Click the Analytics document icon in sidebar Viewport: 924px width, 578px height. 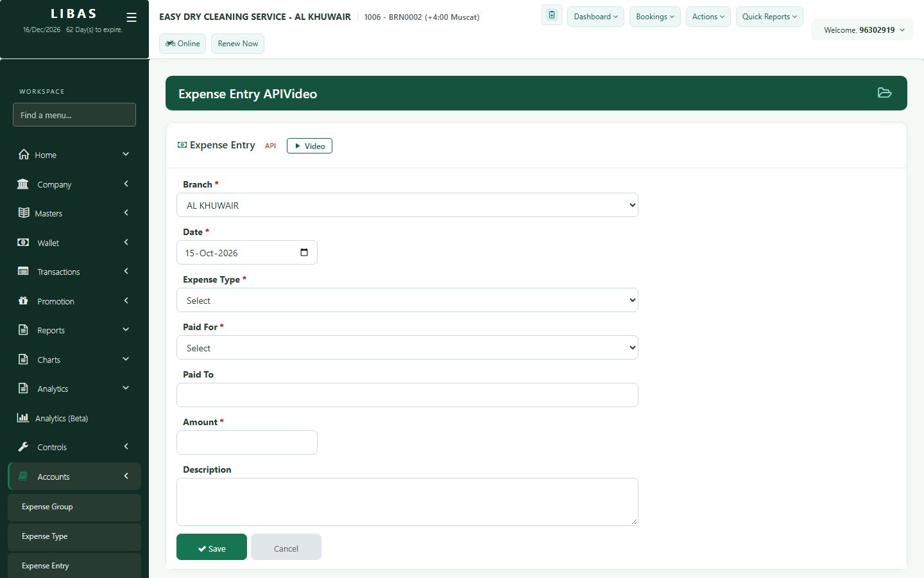(x=23, y=388)
